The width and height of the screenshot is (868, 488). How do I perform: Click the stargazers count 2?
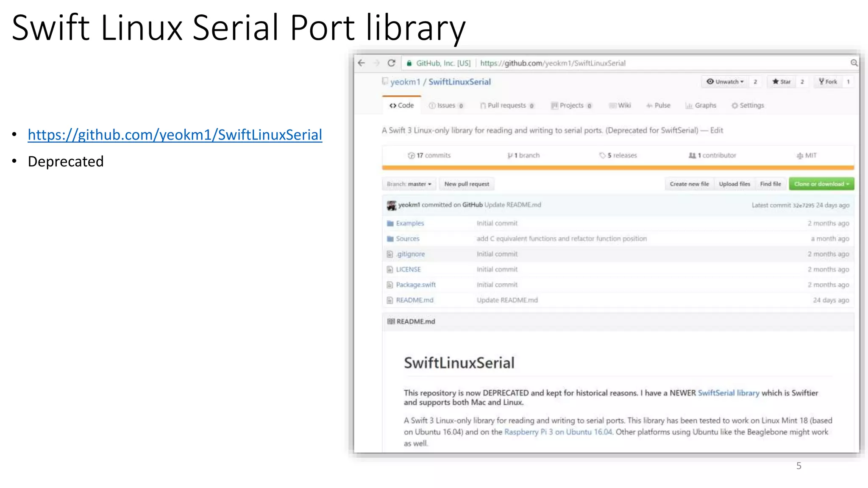[x=802, y=82]
